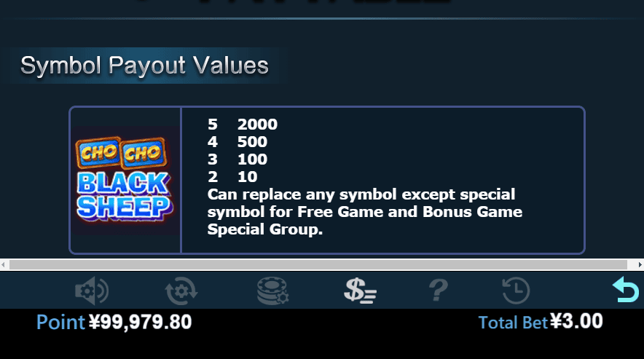Screen dimensions: 644x359
Task: Open the auto-spin settings icon
Action: tap(181, 291)
